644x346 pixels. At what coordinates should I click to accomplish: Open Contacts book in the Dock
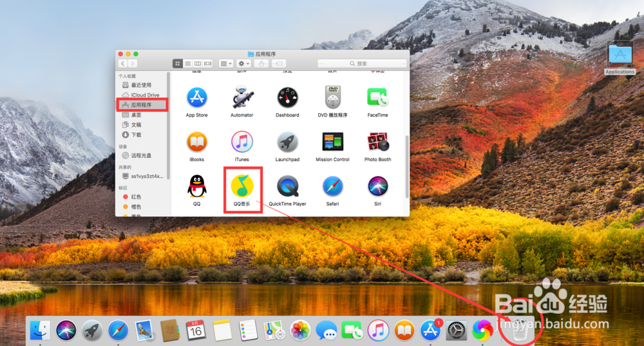pos(169,331)
